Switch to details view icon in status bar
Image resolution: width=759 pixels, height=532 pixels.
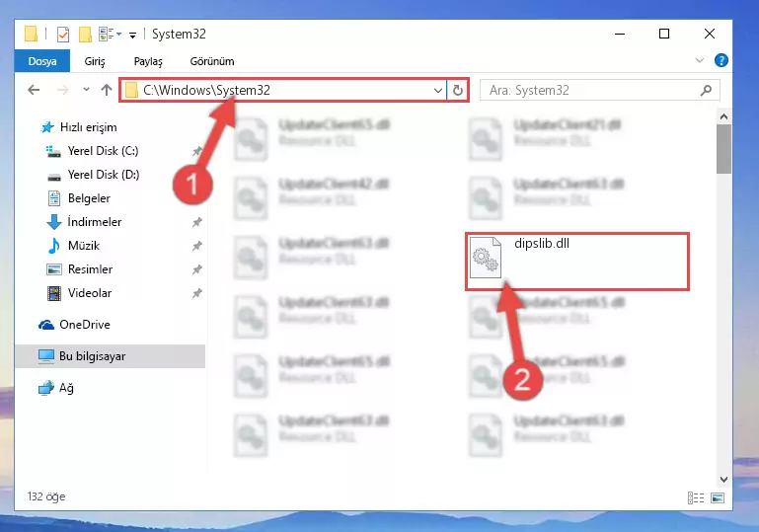(696, 497)
